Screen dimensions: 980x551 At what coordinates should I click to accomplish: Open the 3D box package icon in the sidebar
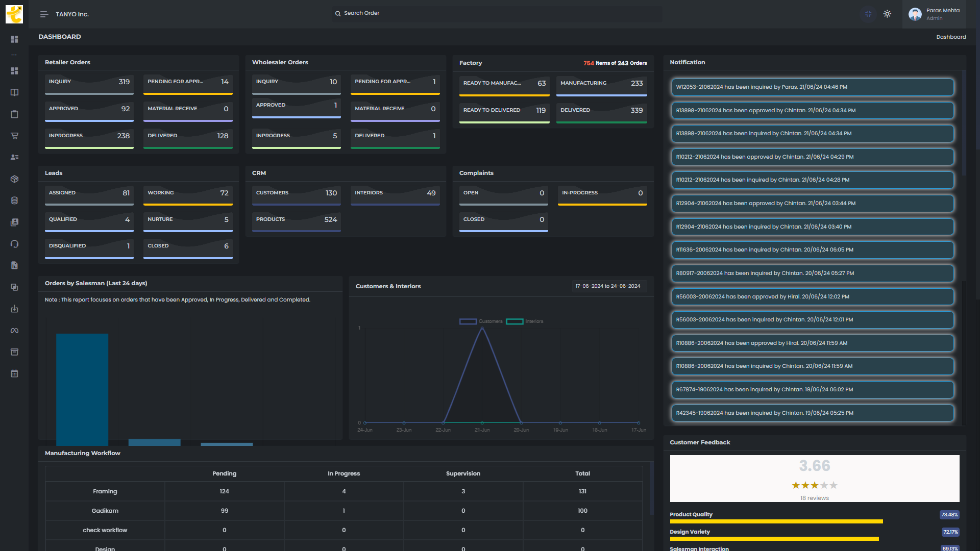point(14,179)
